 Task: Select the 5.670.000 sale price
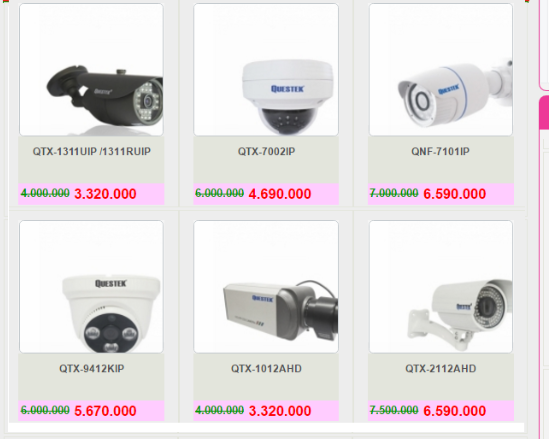[105, 411]
